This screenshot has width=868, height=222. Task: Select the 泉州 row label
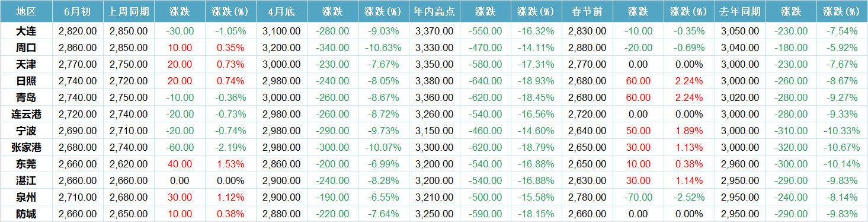pos(26,197)
